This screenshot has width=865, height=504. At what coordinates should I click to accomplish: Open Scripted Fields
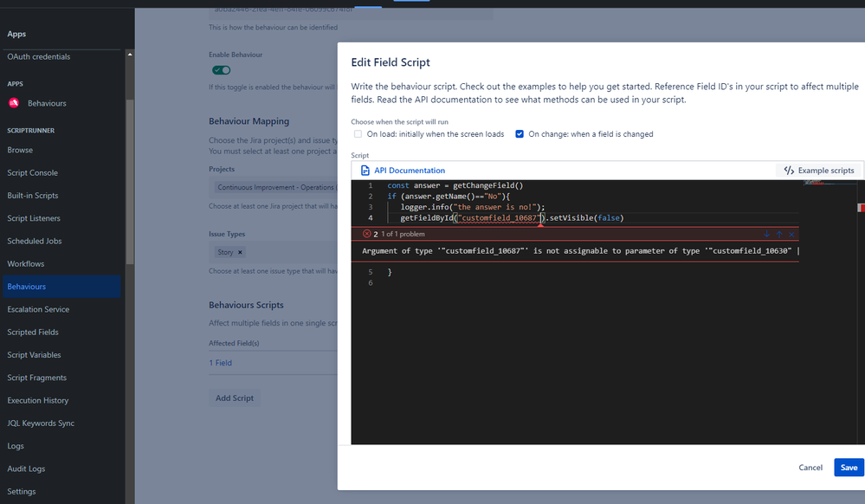(33, 332)
